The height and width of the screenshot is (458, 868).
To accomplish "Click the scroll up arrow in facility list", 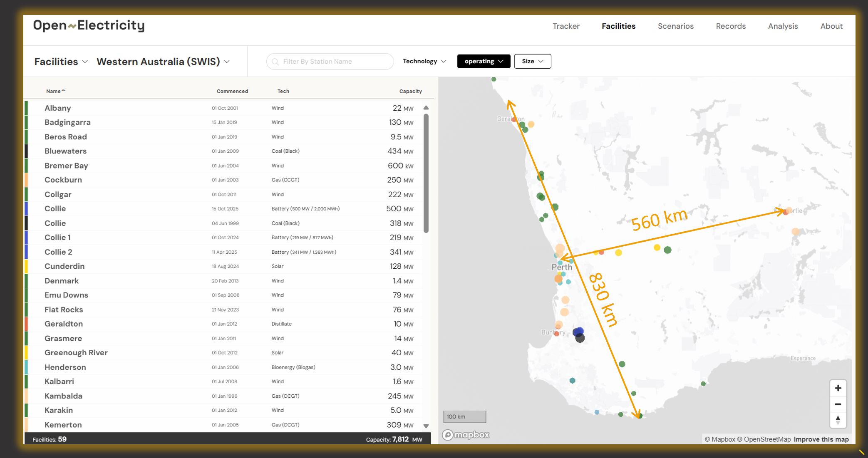I will 426,108.
